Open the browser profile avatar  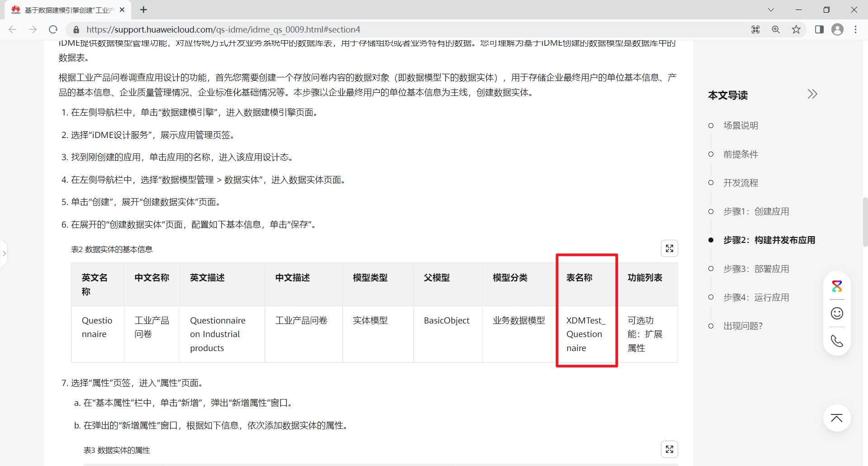[x=838, y=29]
